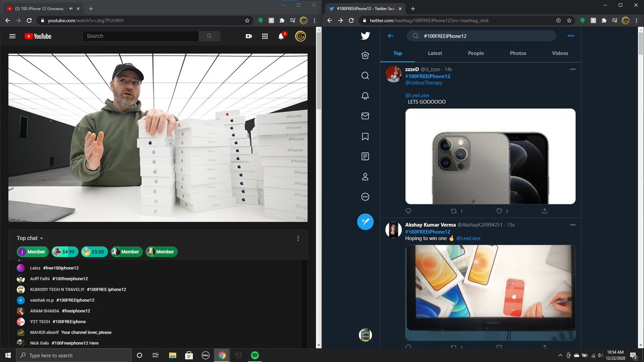The width and height of the screenshot is (644, 362).
Task: Open YouTube notifications bell
Action: point(281,36)
